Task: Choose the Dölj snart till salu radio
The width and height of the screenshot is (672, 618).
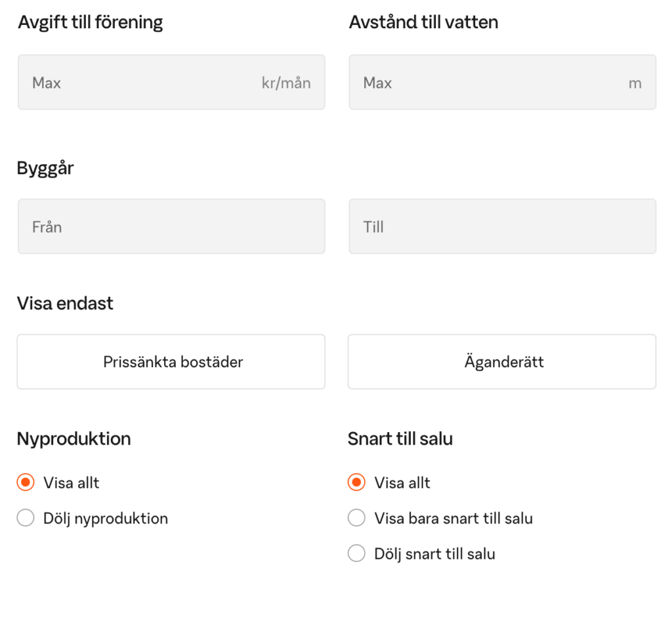Action: tap(356, 554)
